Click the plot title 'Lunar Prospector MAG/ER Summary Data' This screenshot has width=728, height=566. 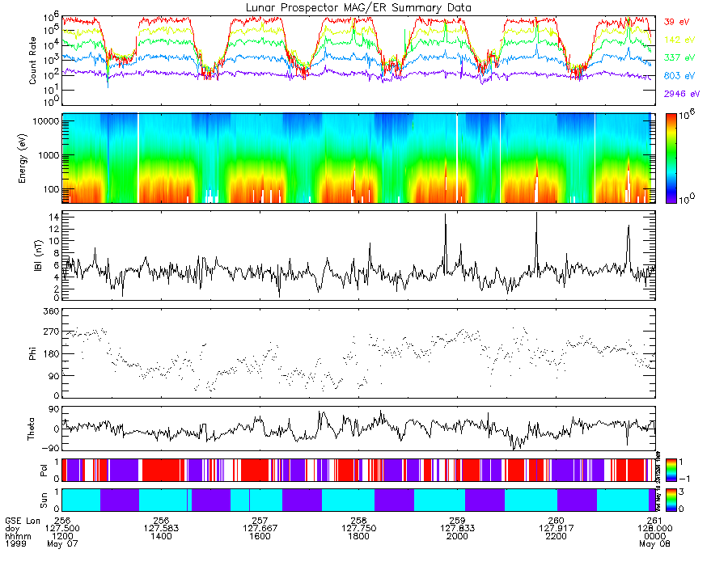coord(358,8)
